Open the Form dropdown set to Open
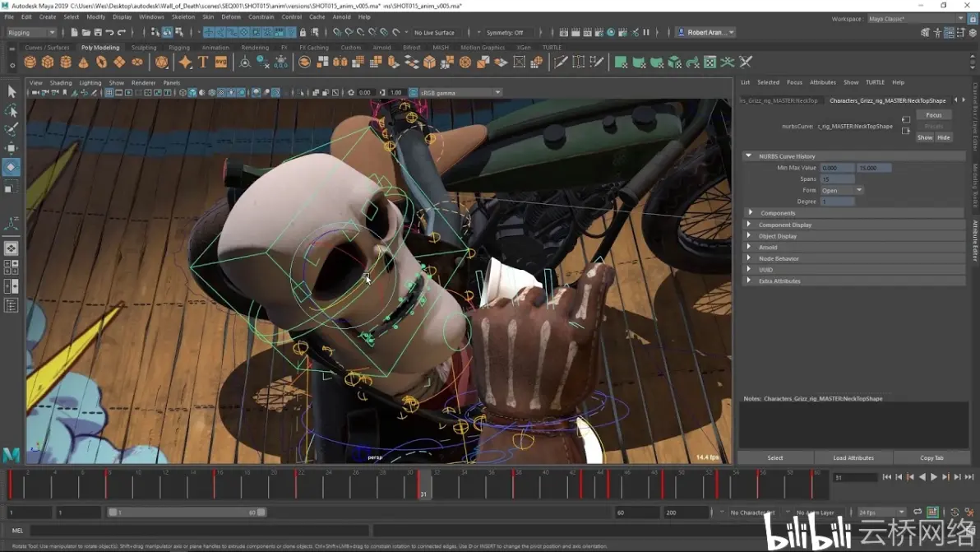This screenshot has height=552, width=980. point(842,190)
